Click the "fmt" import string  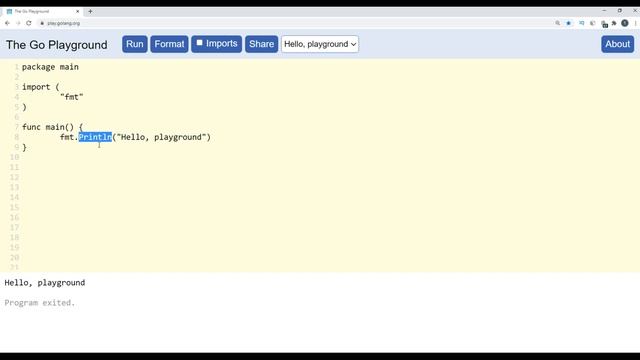(x=72, y=97)
